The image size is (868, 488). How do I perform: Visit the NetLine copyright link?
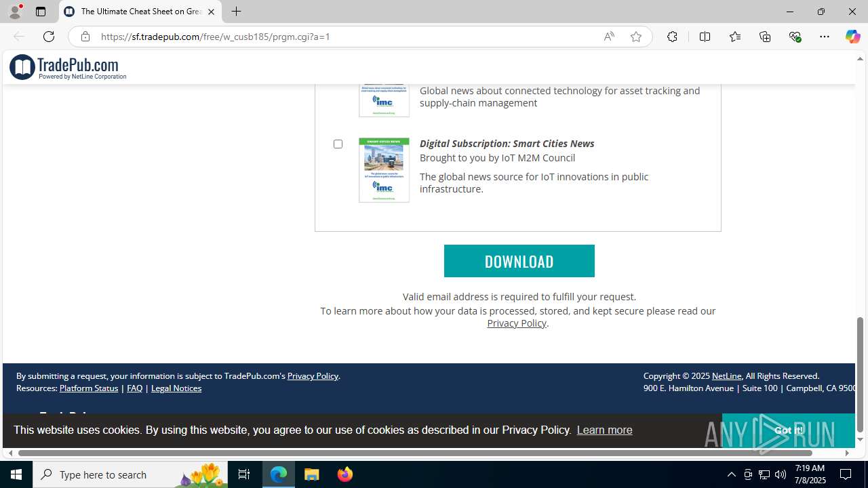pyautogui.click(x=726, y=375)
